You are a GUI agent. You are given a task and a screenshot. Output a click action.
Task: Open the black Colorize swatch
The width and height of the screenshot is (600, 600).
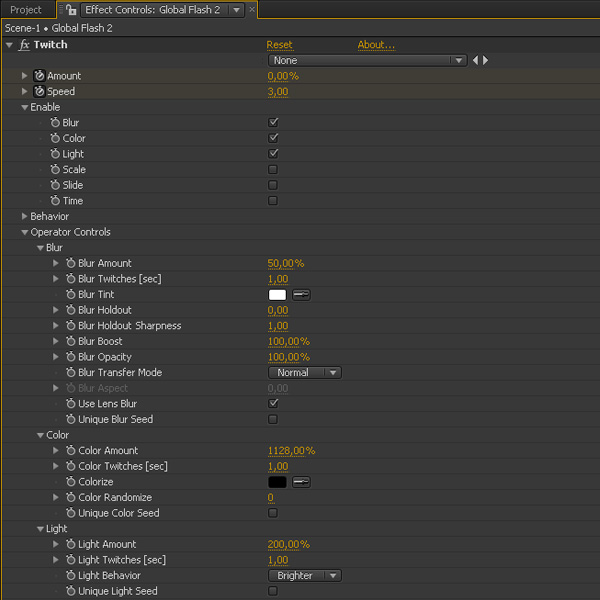click(277, 482)
